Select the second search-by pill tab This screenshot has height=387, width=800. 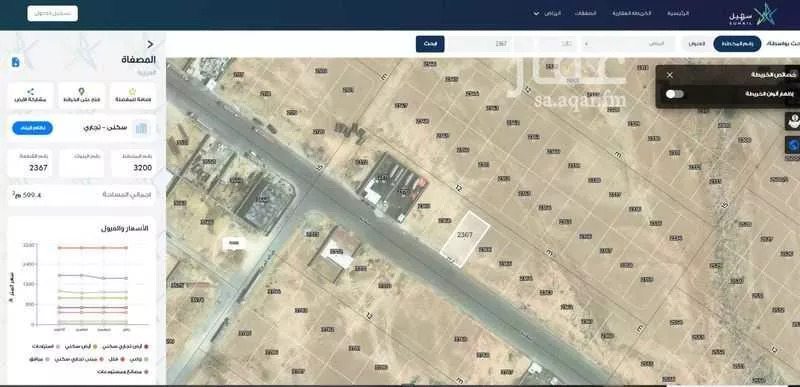coord(697,44)
